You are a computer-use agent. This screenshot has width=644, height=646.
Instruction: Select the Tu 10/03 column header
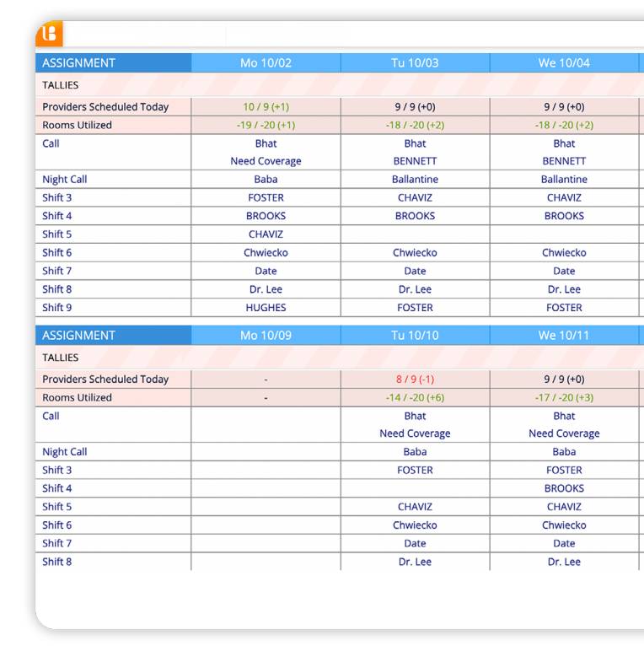(415, 63)
